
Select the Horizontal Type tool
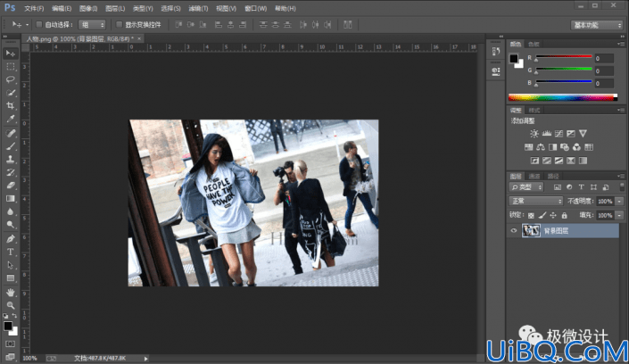[11, 252]
